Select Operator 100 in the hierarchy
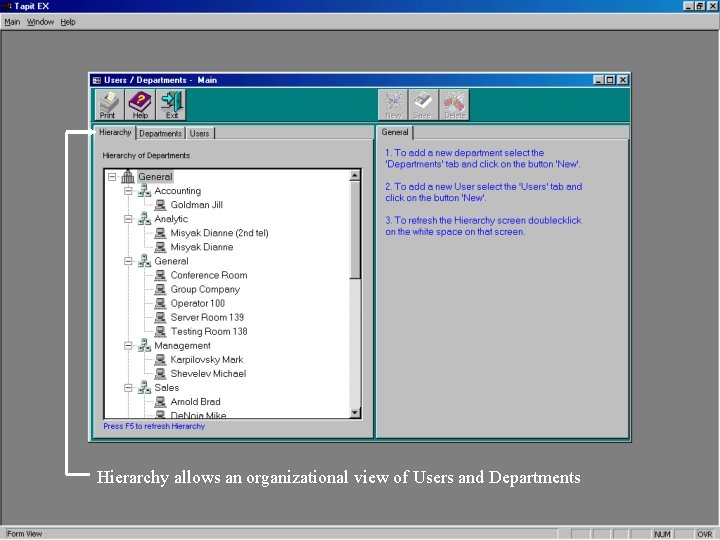The width and height of the screenshot is (720, 540). (x=198, y=303)
